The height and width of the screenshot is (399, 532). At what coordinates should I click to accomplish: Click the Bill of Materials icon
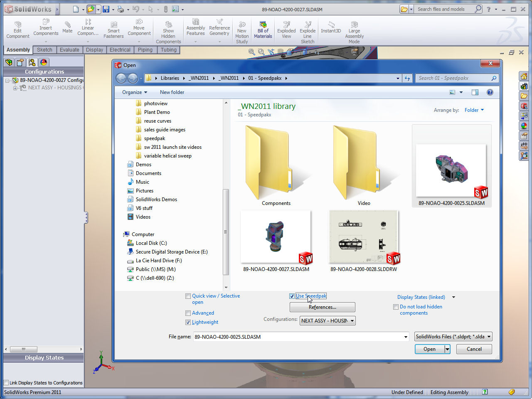click(x=263, y=30)
